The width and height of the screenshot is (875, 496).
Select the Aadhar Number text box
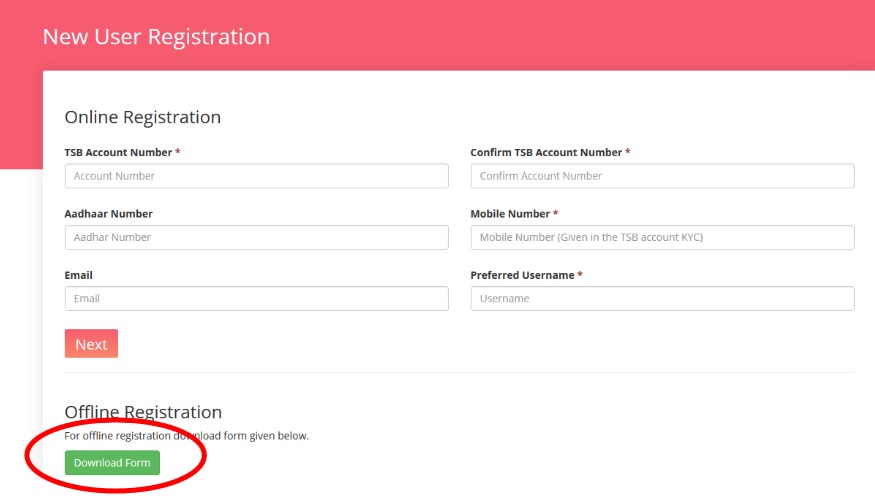click(256, 237)
